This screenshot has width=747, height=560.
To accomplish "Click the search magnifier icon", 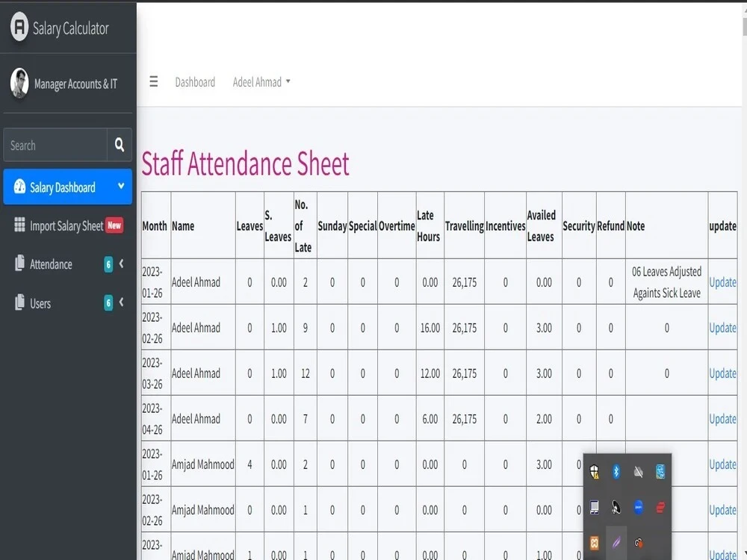I will 119,144.
